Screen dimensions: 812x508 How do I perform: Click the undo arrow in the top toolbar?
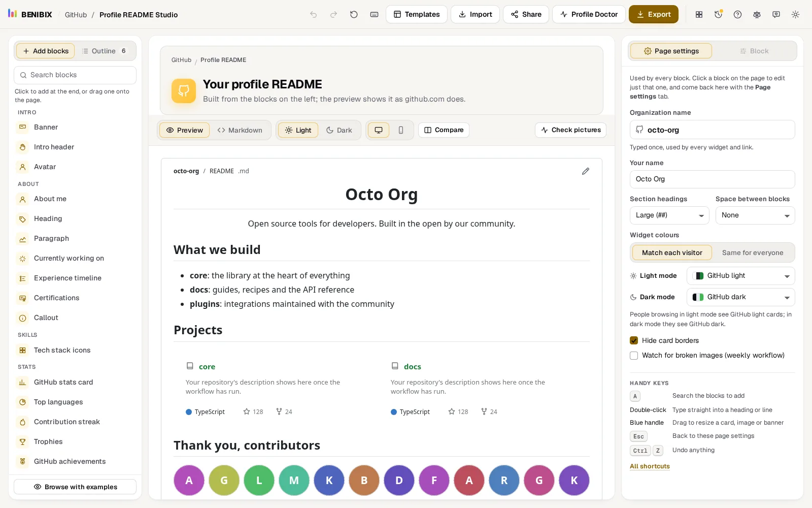coord(314,15)
